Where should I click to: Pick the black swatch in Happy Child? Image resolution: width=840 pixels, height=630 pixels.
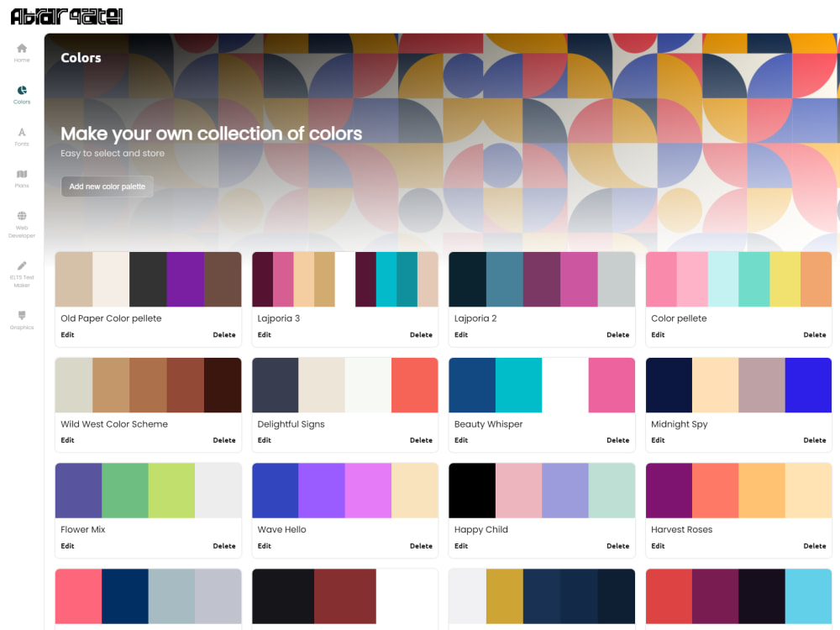point(472,491)
